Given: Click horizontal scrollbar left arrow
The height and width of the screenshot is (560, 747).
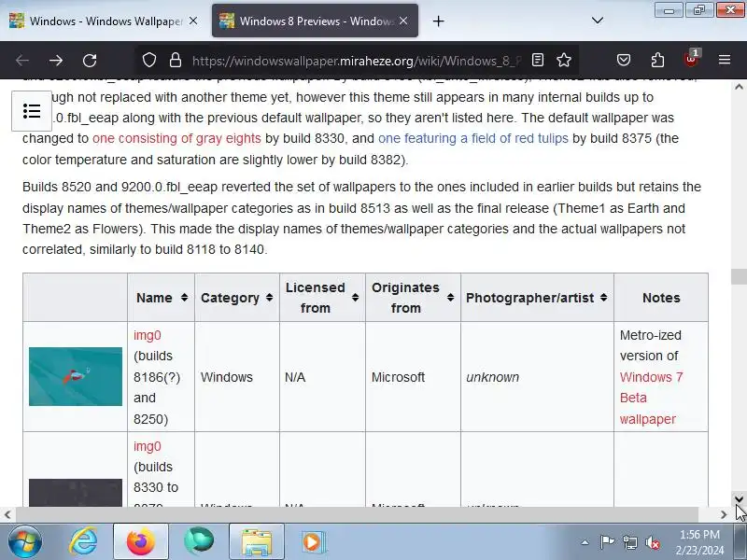Looking at the screenshot, I should [7, 514].
